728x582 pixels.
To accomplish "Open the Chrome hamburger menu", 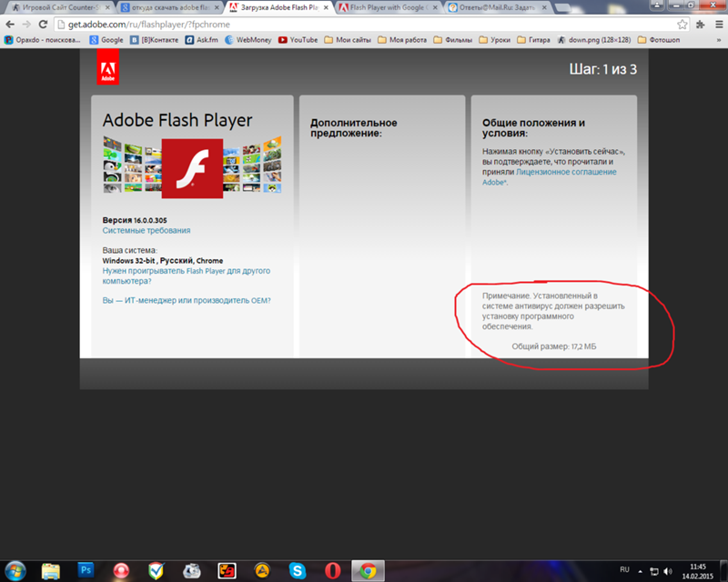I will coord(719,25).
